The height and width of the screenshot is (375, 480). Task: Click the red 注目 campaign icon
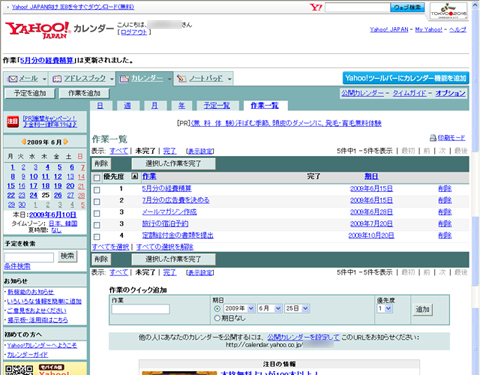(x=13, y=122)
